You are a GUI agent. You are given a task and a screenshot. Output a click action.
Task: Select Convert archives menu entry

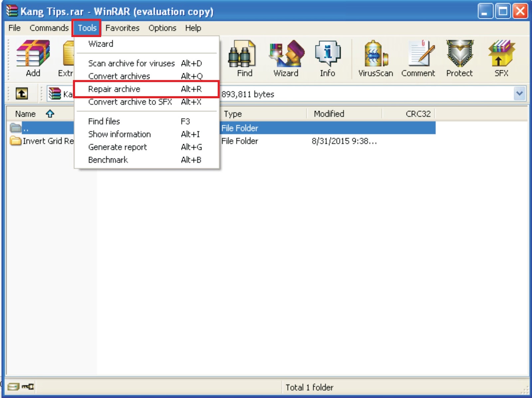pyautogui.click(x=147, y=76)
